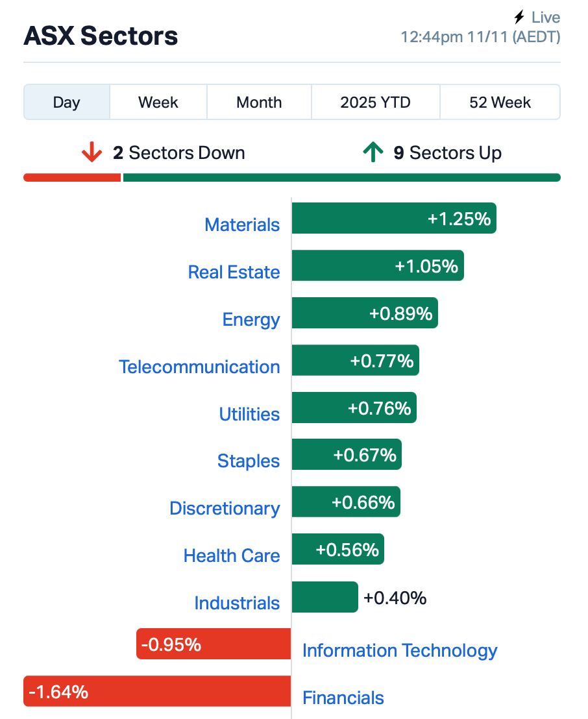The image size is (588, 719).
Task: Switch to the Week tab
Action: coord(158,103)
